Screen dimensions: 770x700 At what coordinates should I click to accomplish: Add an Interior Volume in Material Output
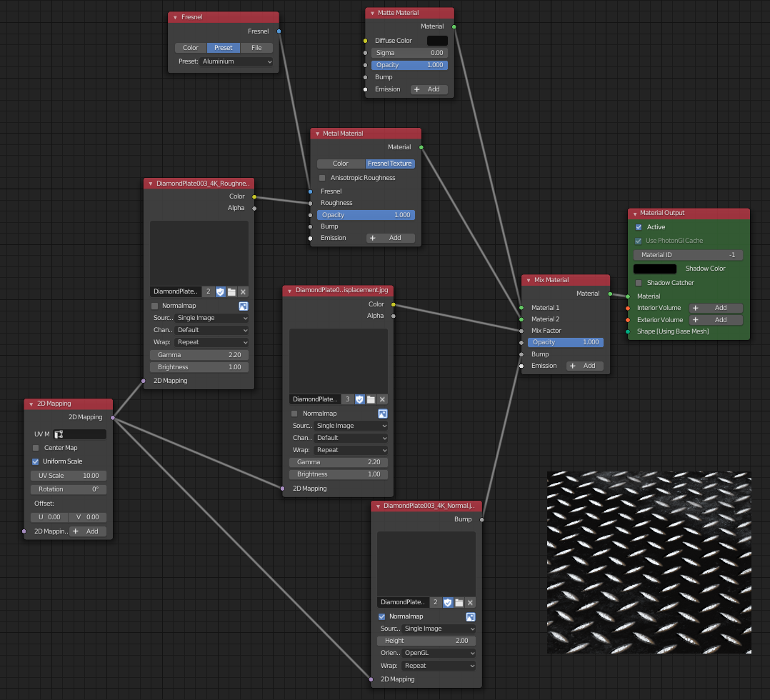pyautogui.click(x=716, y=308)
